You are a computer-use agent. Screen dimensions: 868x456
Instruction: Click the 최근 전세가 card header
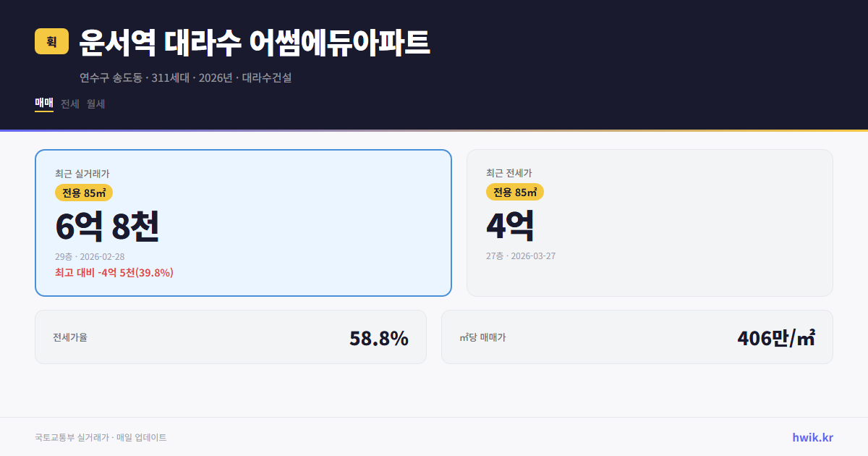[509, 172]
